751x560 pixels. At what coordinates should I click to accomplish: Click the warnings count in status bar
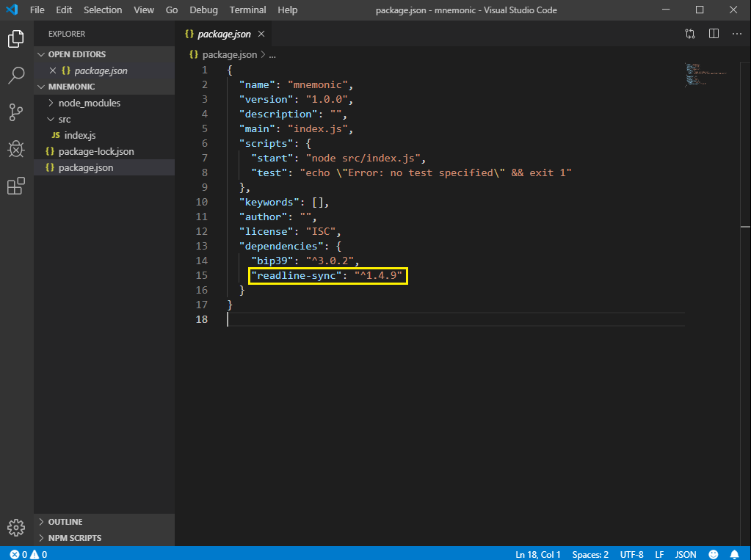39,554
